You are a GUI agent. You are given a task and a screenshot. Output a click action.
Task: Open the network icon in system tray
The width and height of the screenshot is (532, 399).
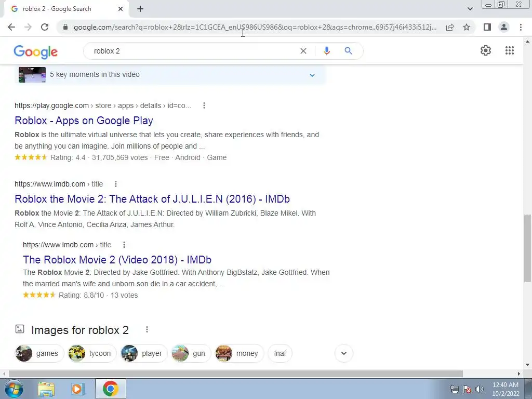[x=454, y=389]
